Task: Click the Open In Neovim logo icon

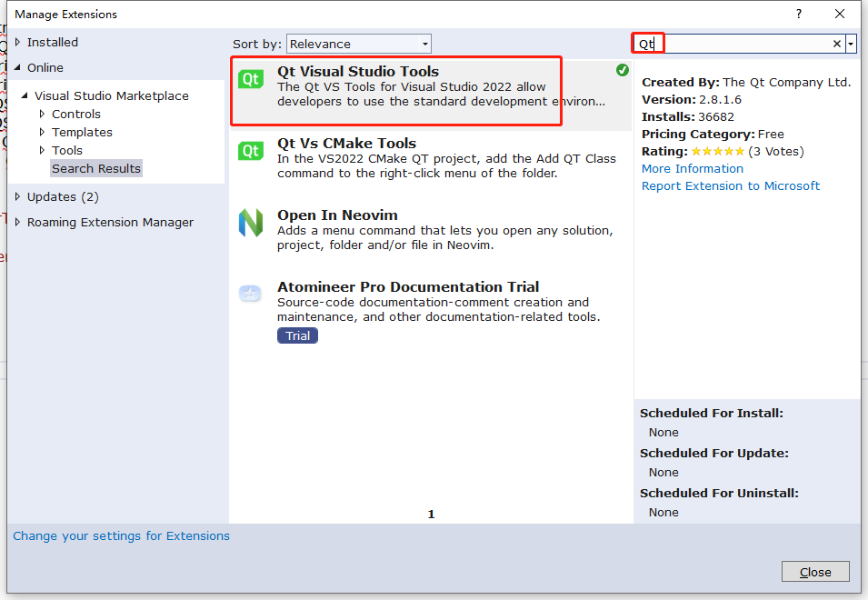Action: pos(251,223)
